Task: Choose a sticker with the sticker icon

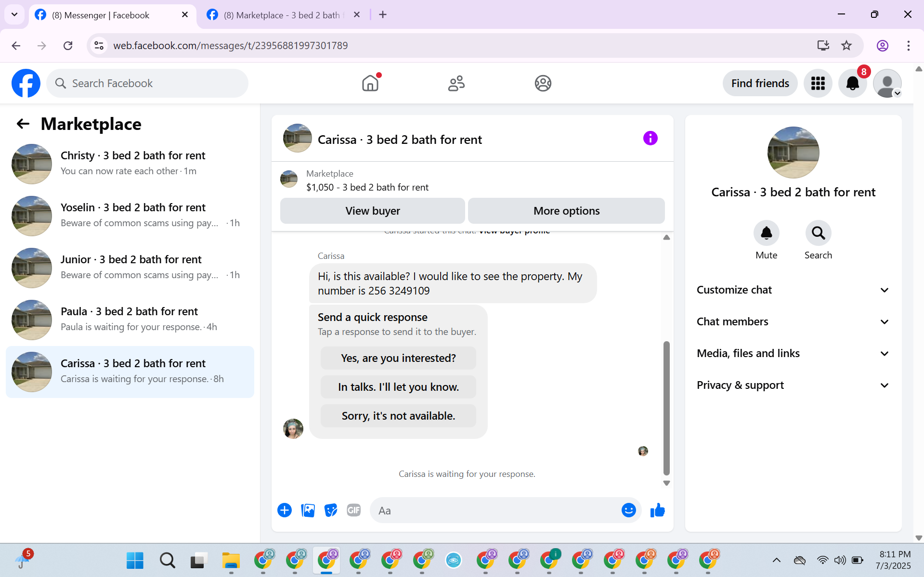Action: (x=331, y=510)
